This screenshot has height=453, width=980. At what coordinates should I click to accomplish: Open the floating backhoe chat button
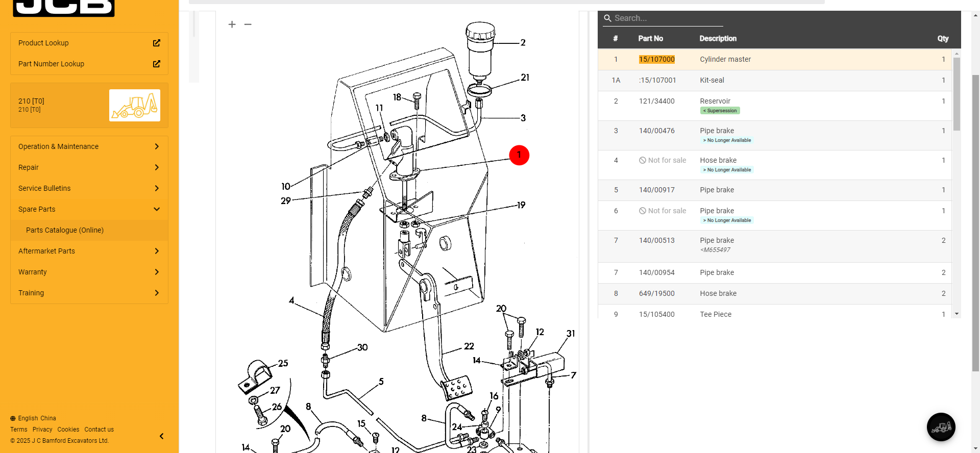pos(941,427)
